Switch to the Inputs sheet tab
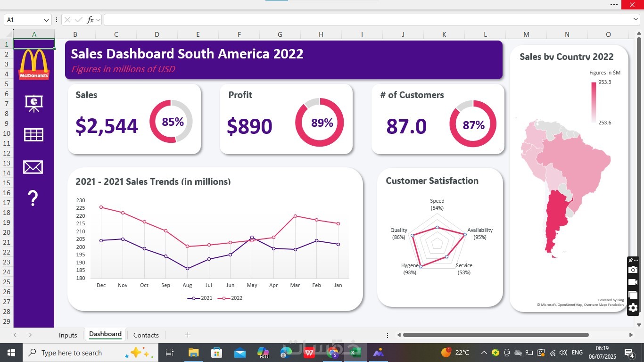Viewport: 644px width, 362px height. pyautogui.click(x=68, y=335)
